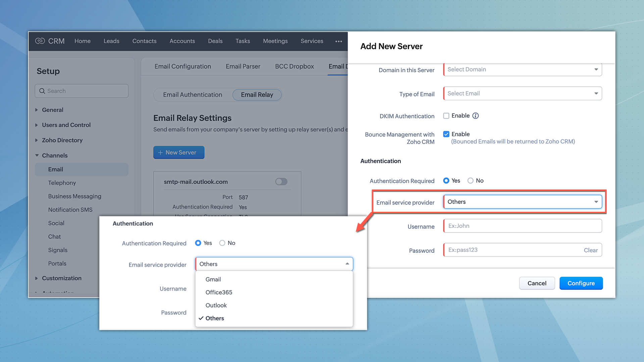Select the Email Authentication tab
This screenshot has height=362, width=644.
tap(192, 95)
